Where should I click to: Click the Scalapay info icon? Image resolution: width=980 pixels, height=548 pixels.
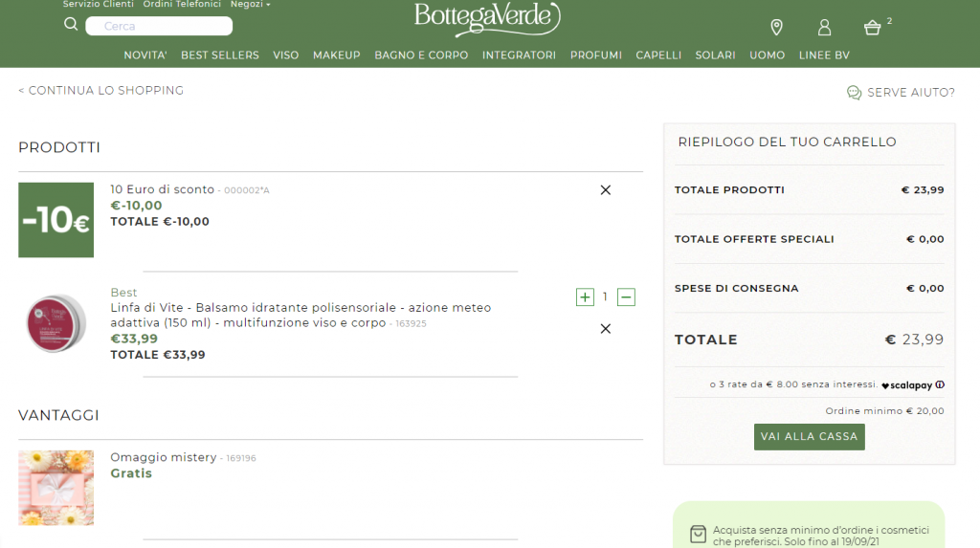(940, 385)
